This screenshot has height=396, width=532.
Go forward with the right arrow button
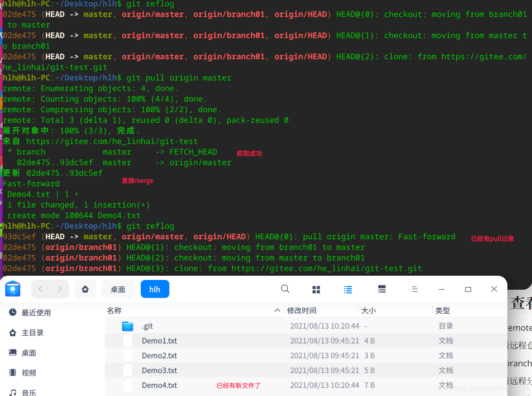click(x=59, y=289)
